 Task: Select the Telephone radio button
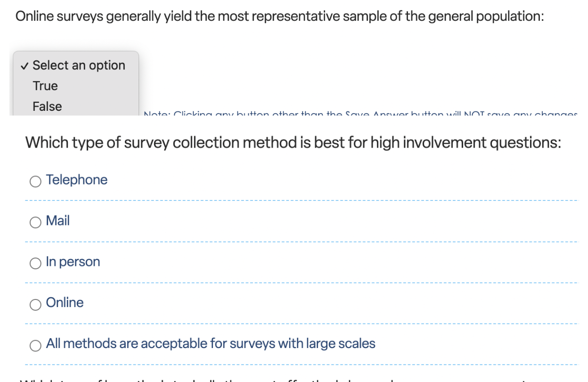[x=35, y=181]
